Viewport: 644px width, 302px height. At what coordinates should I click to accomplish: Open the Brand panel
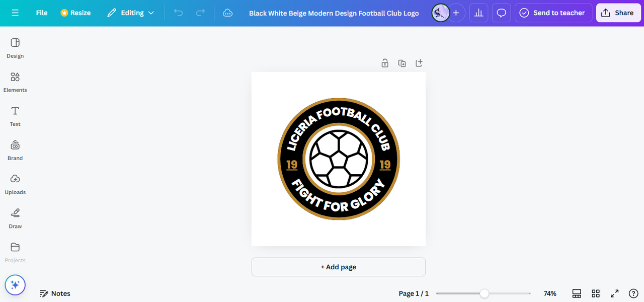tap(15, 150)
